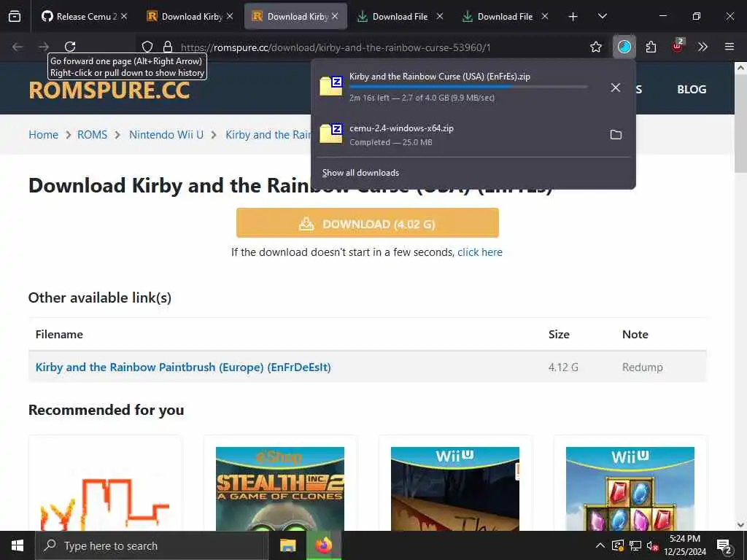
Task: Click the taskbar search box
Action: (152, 545)
